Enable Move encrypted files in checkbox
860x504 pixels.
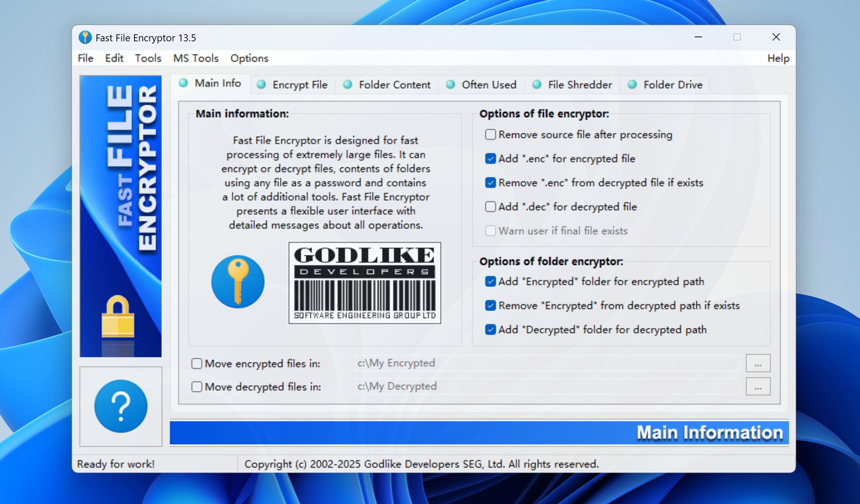coord(197,364)
